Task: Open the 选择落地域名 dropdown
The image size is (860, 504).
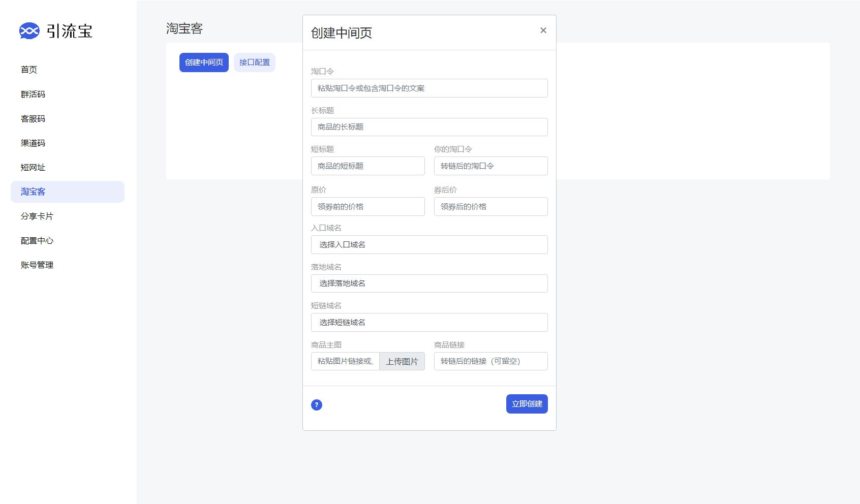Action: tap(429, 283)
